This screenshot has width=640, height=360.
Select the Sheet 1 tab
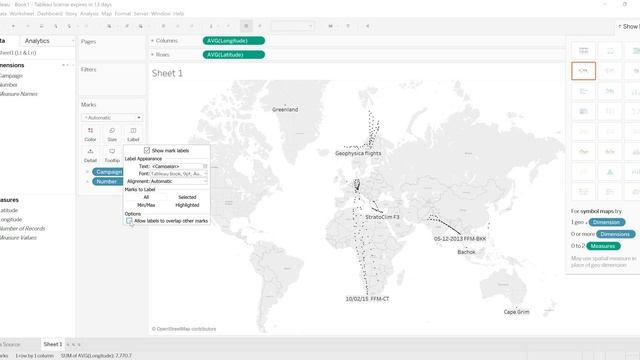point(53,344)
